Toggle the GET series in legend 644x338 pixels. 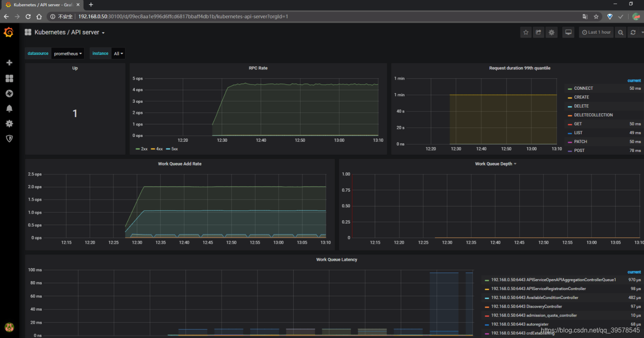578,124
